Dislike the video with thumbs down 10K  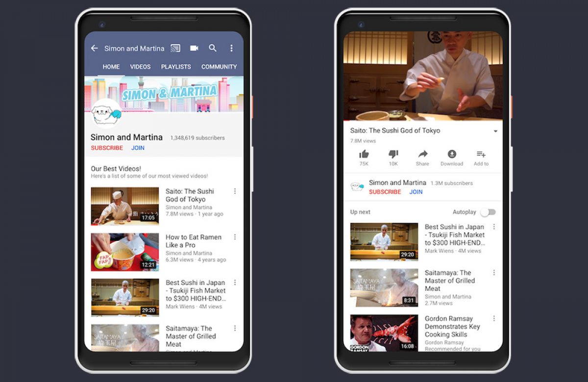pyautogui.click(x=393, y=154)
